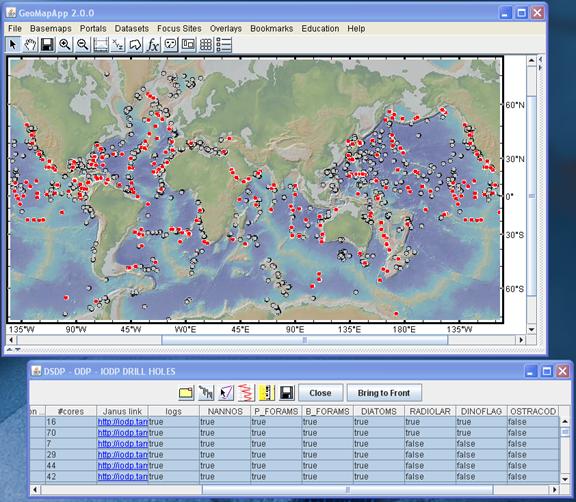
Task: Click the table horizontal scrollbar left arrow
Action: (x=35, y=490)
